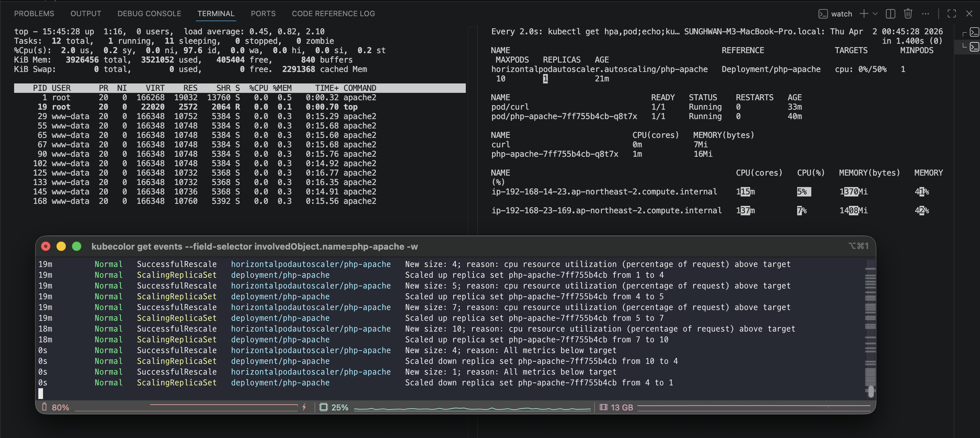Click the battery icon in status bar
Screen dimensions: 980x438
pyautogui.click(x=44, y=407)
